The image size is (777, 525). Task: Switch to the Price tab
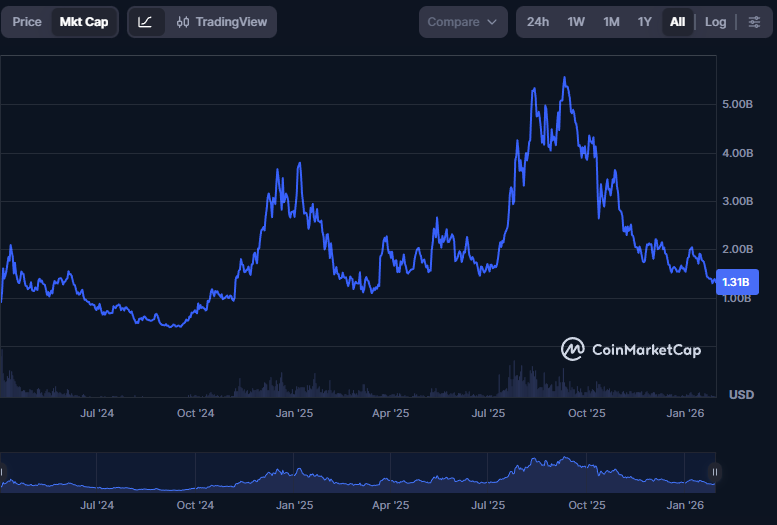coord(27,22)
